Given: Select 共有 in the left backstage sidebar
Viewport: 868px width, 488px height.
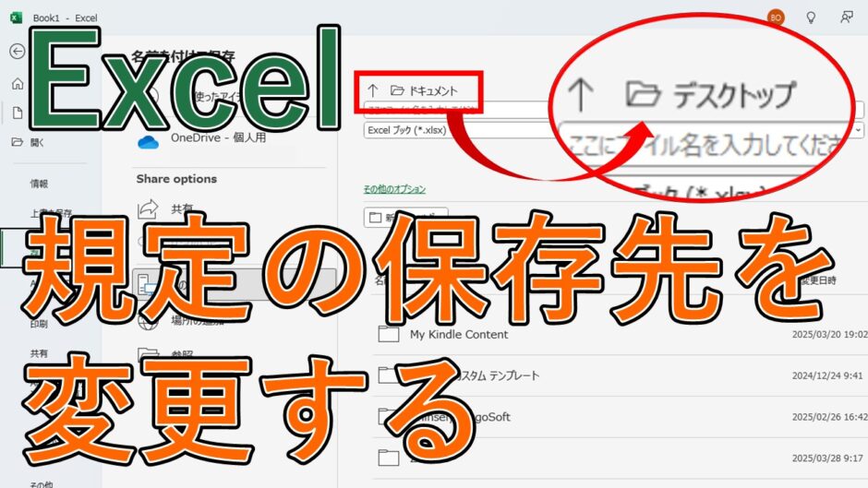Looking at the screenshot, I should coord(39,353).
